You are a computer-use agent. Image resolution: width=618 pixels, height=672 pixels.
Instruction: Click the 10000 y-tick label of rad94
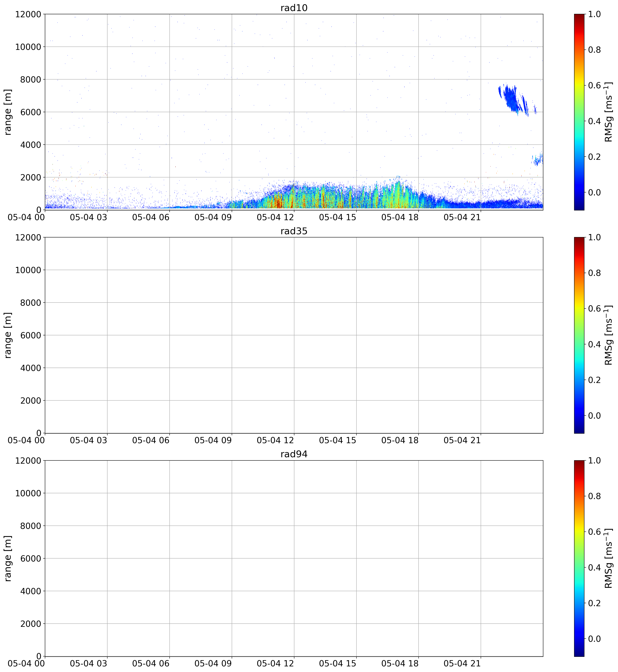28,493
